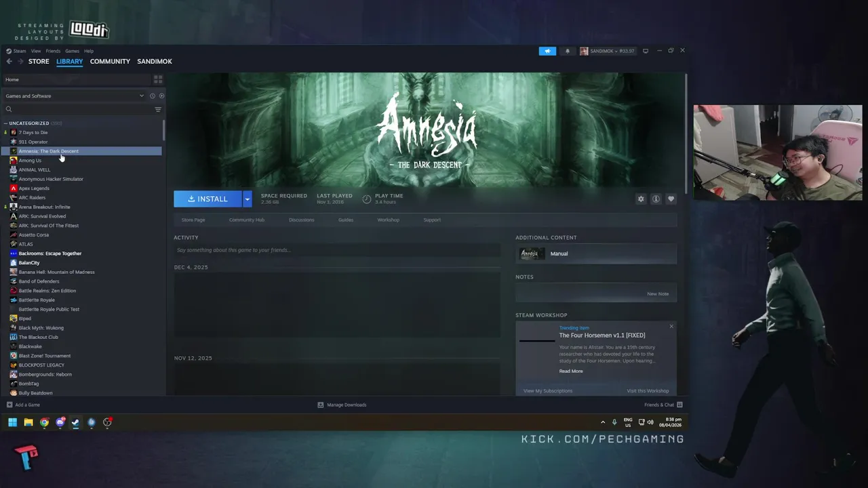Click the blue INSTALL button
The height and width of the screenshot is (488, 868).
[x=208, y=199]
